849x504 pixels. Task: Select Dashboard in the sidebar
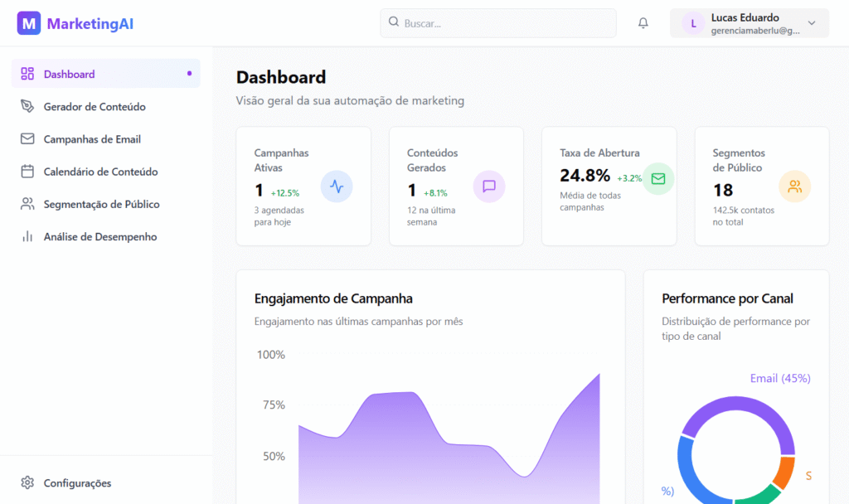pos(70,74)
